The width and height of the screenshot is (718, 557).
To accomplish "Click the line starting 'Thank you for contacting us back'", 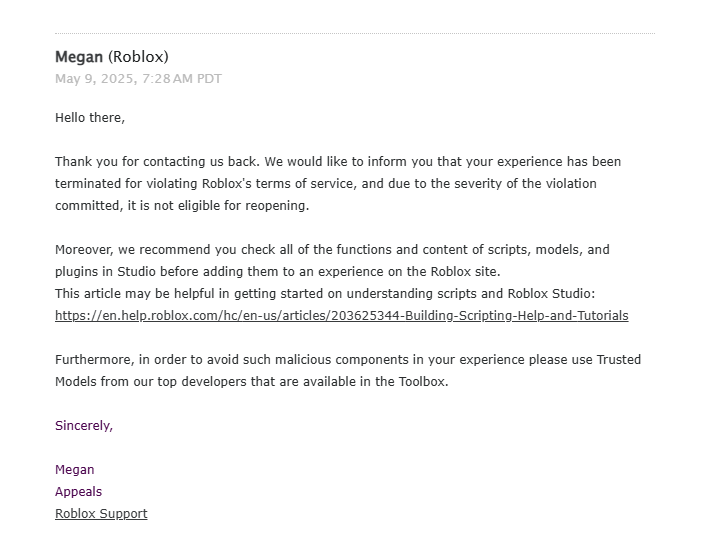I will pos(338,162).
